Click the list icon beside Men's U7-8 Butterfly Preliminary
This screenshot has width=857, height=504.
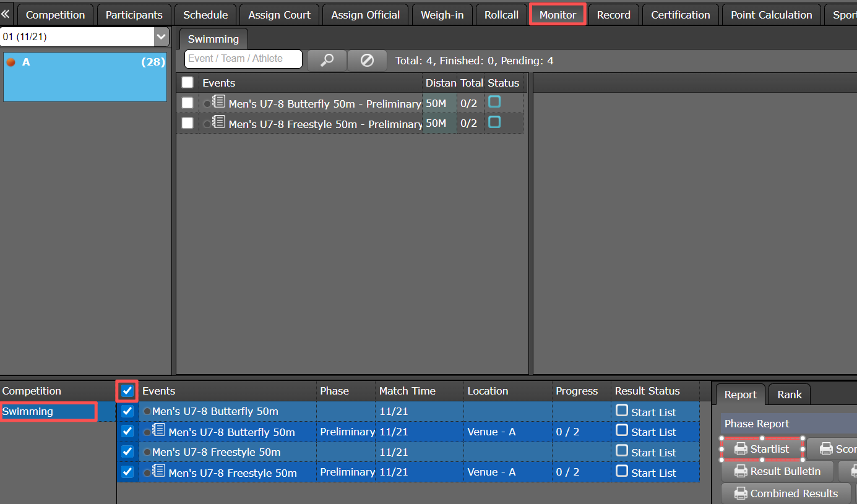point(218,103)
